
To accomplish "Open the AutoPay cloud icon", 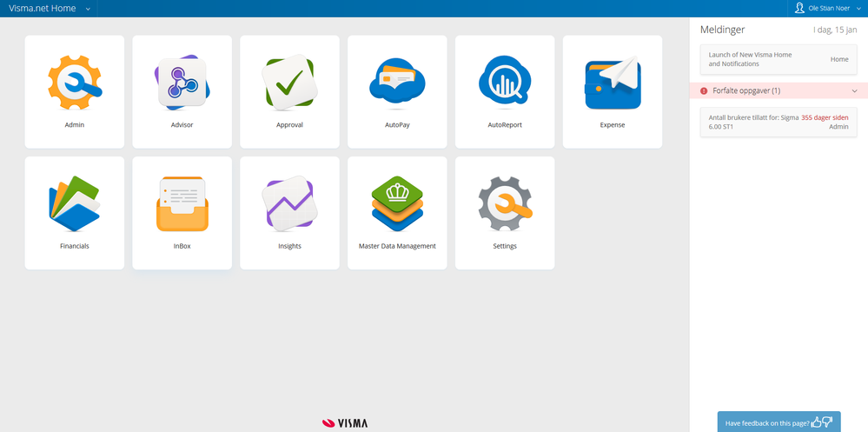I will pyautogui.click(x=397, y=82).
